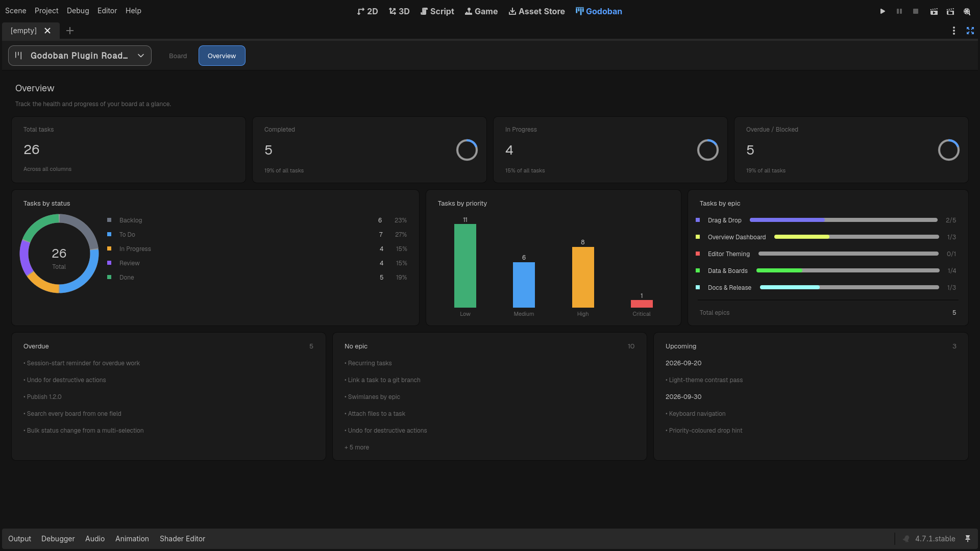Run a specific scene folder clapperboard icon
Viewport: 980px width, 551px height.
tap(950, 11)
